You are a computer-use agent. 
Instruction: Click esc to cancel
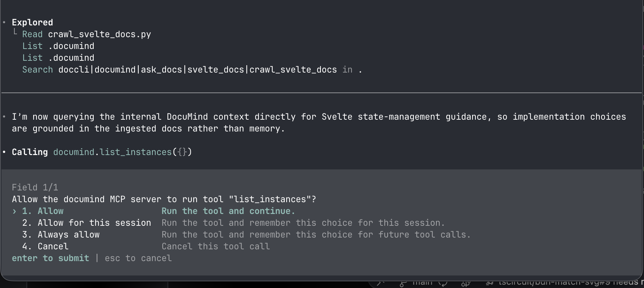138,258
